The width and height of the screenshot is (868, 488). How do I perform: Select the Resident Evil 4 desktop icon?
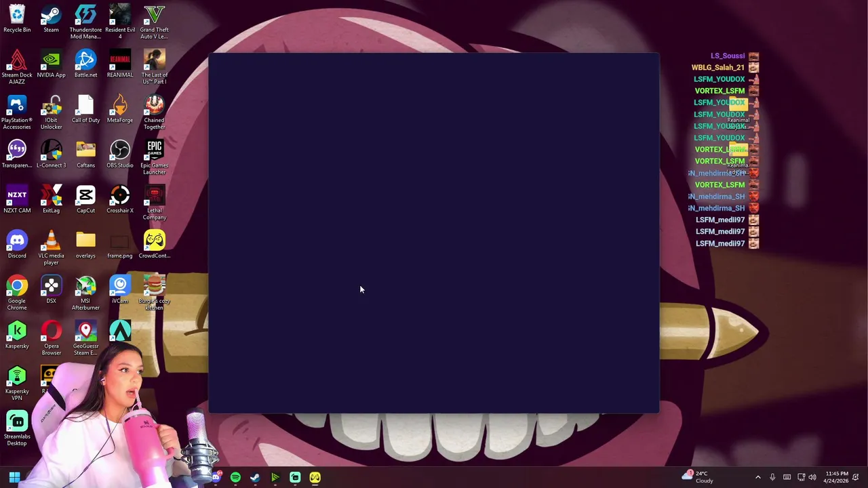click(x=120, y=22)
